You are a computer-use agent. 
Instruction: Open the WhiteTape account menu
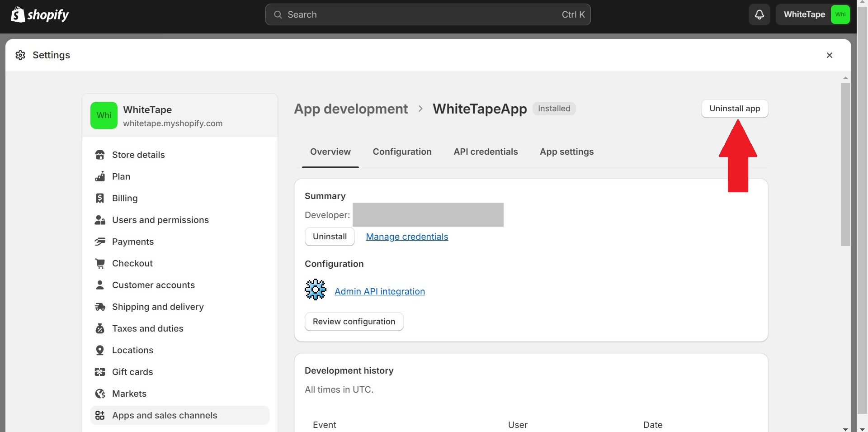tap(814, 14)
